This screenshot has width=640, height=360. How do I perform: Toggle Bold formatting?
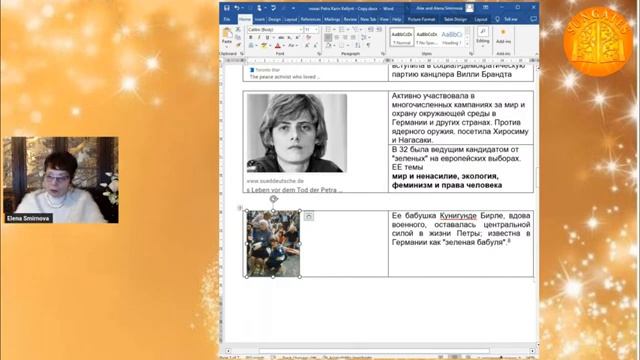pyautogui.click(x=251, y=37)
